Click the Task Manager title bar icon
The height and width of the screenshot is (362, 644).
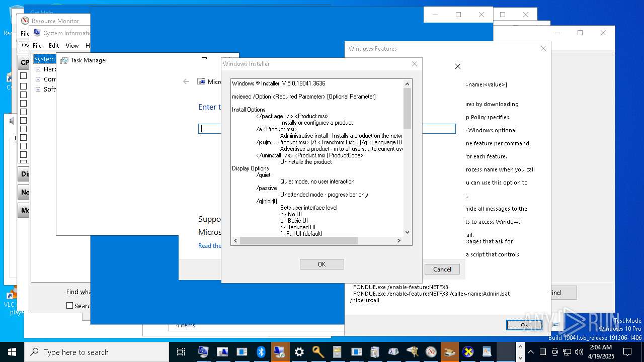click(x=64, y=60)
